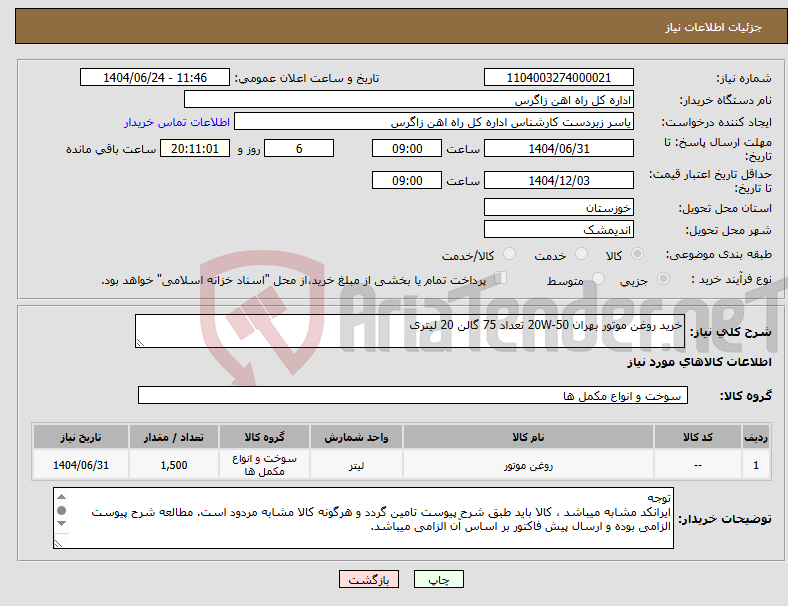Click the response deadline time 09:00 field
The height and width of the screenshot is (606, 788).
407,149
